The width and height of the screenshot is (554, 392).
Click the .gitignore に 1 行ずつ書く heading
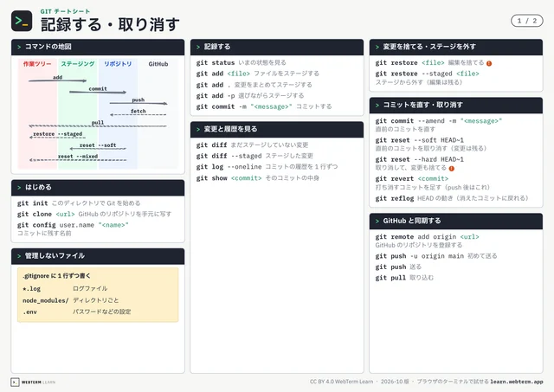point(56,276)
